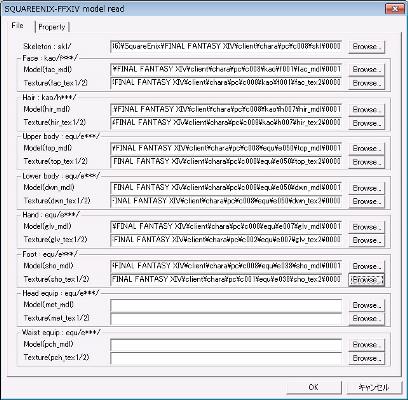
Task: Switch to the Property tab
Action: (52, 27)
